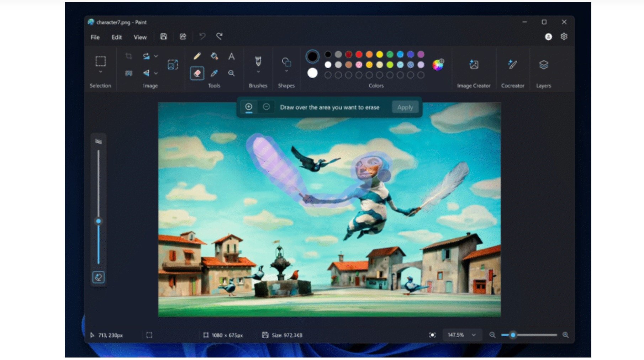Select the Pencil tool
Image resolution: width=644 pixels, height=360 pixels.
coord(197,56)
